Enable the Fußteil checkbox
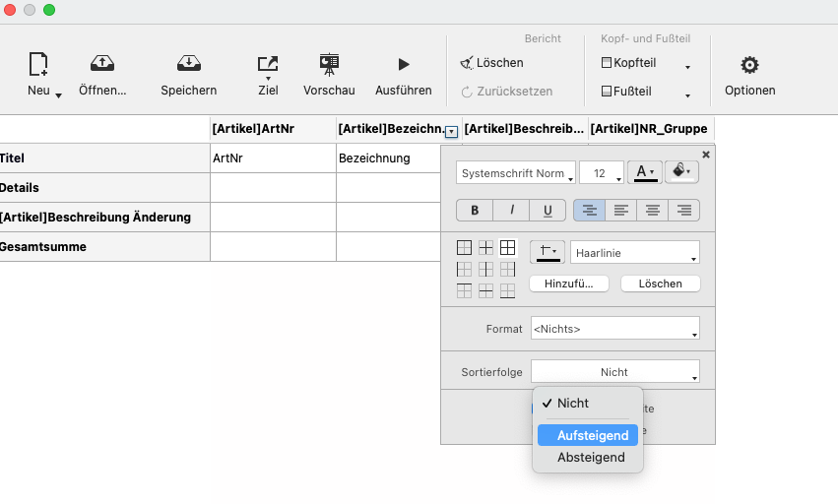 click(x=607, y=92)
